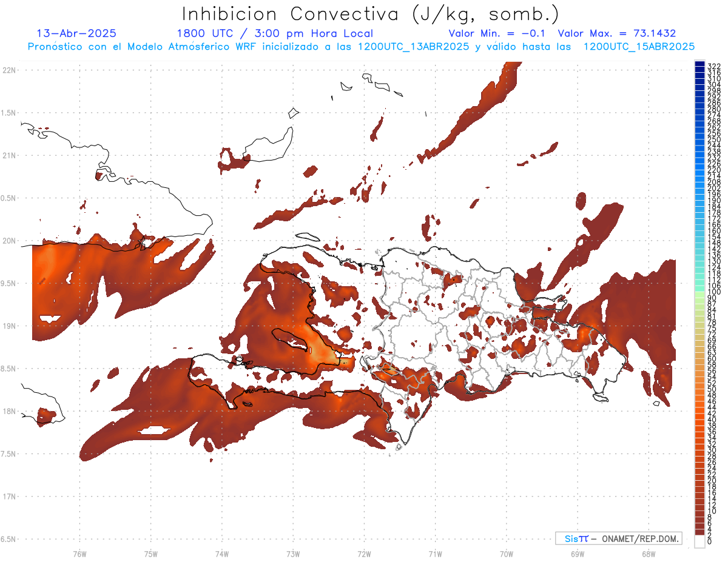Click the pale green swatch beside the '100' label

699,295
